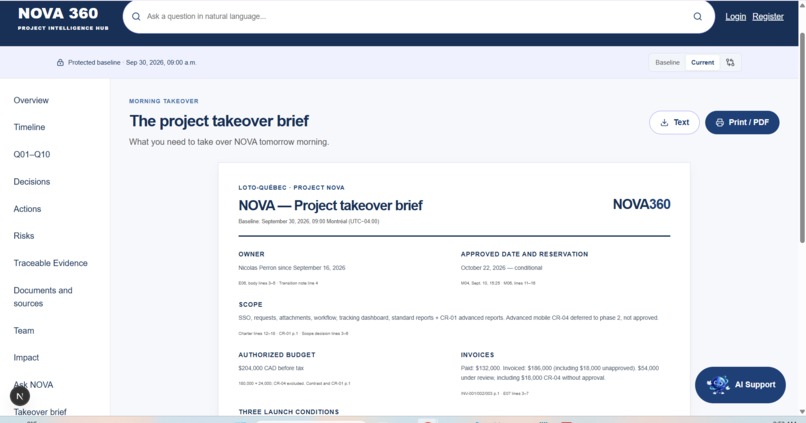Screen dimensions: 806x423
Task: Open Team in sidebar
Action: click(24, 330)
